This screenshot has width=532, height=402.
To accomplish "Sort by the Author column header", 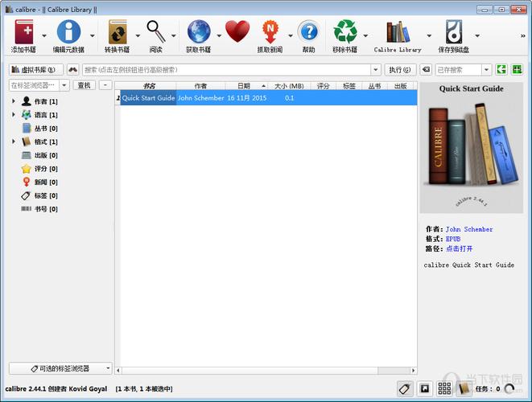I will pyautogui.click(x=200, y=86).
